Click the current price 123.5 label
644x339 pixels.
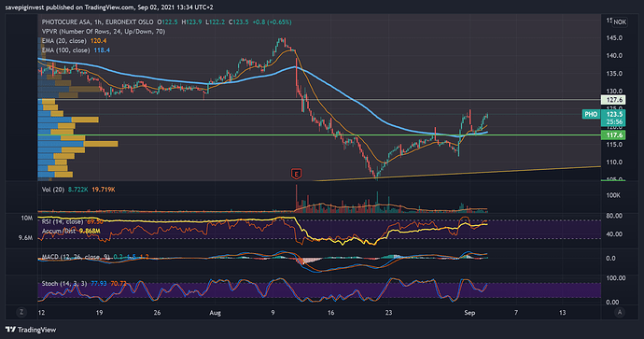(613, 114)
